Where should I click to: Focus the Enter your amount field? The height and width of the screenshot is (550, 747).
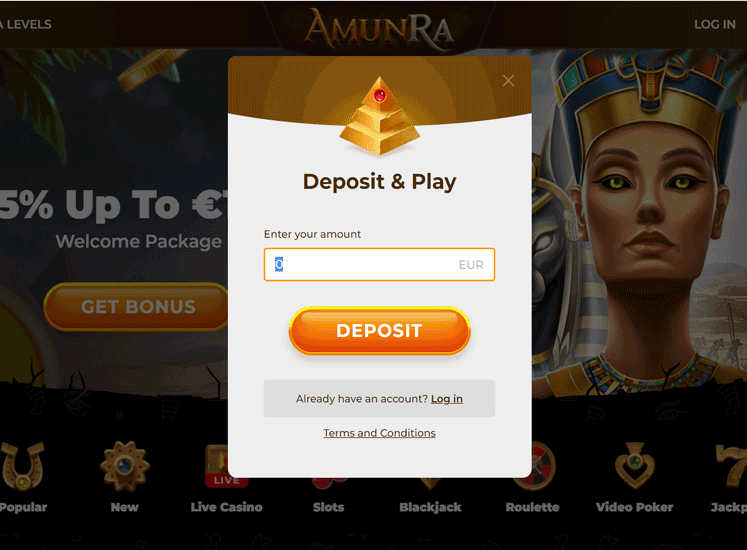pos(379,265)
